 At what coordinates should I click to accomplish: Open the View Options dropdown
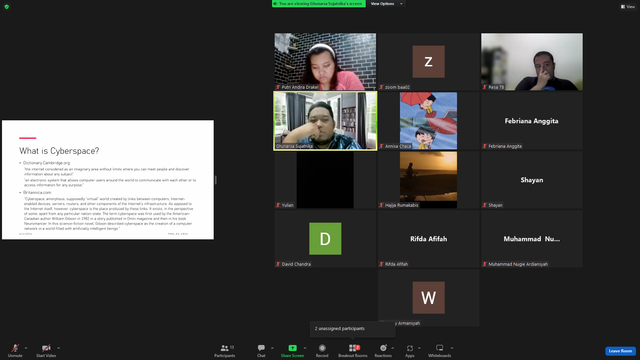click(386, 4)
